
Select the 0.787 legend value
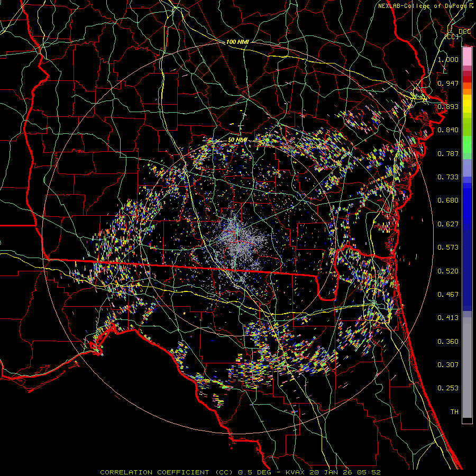(448, 154)
